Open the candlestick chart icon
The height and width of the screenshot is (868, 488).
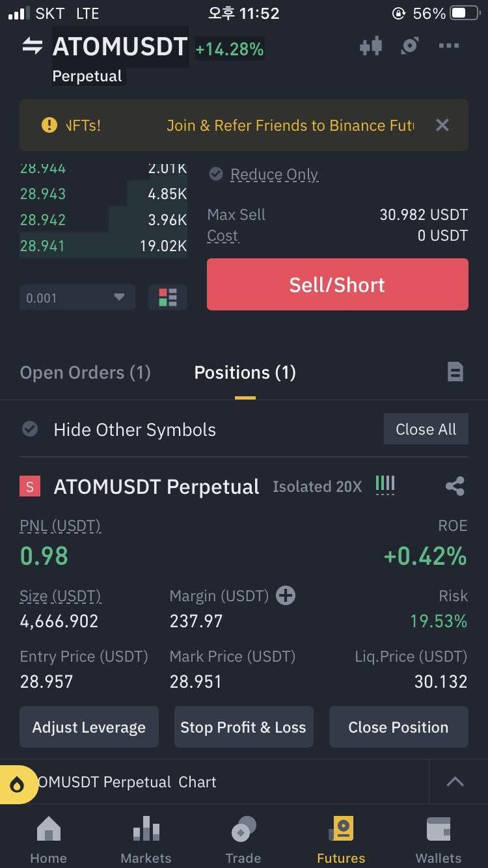(x=370, y=46)
